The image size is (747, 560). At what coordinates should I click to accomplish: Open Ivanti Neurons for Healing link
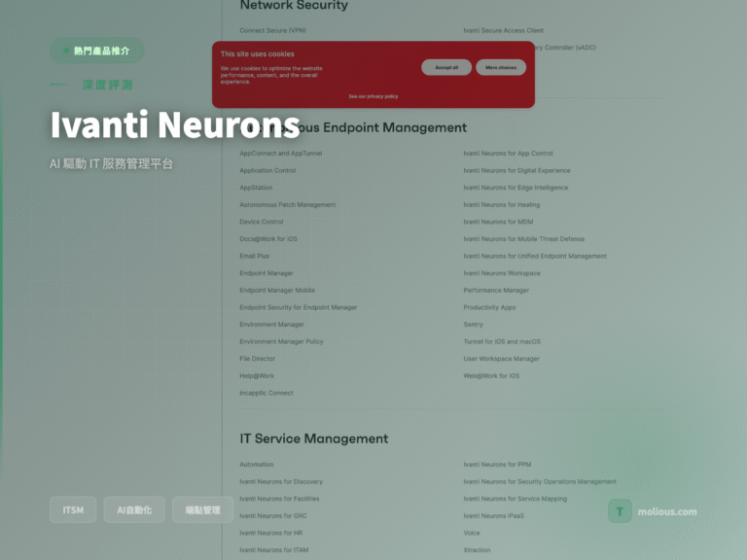tap(501, 205)
